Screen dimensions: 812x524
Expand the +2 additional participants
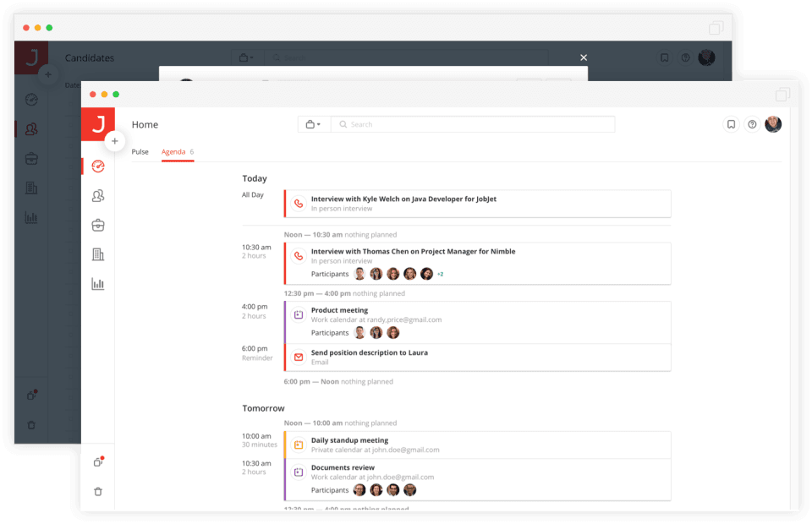coord(440,274)
